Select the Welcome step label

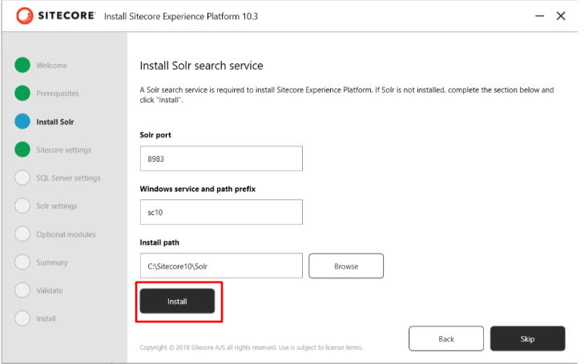[x=52, y=66]
